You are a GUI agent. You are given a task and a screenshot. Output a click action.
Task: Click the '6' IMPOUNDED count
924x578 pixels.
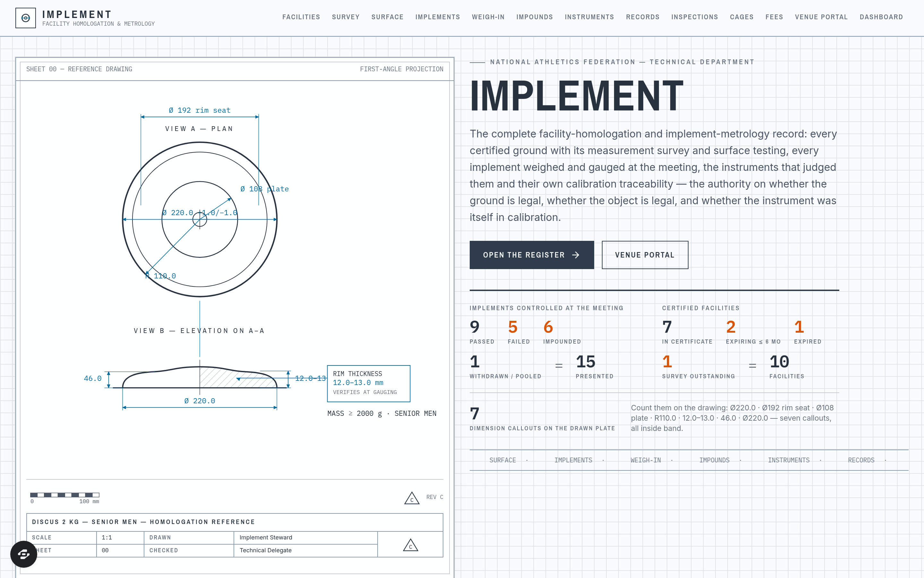[x=548, y=327]
